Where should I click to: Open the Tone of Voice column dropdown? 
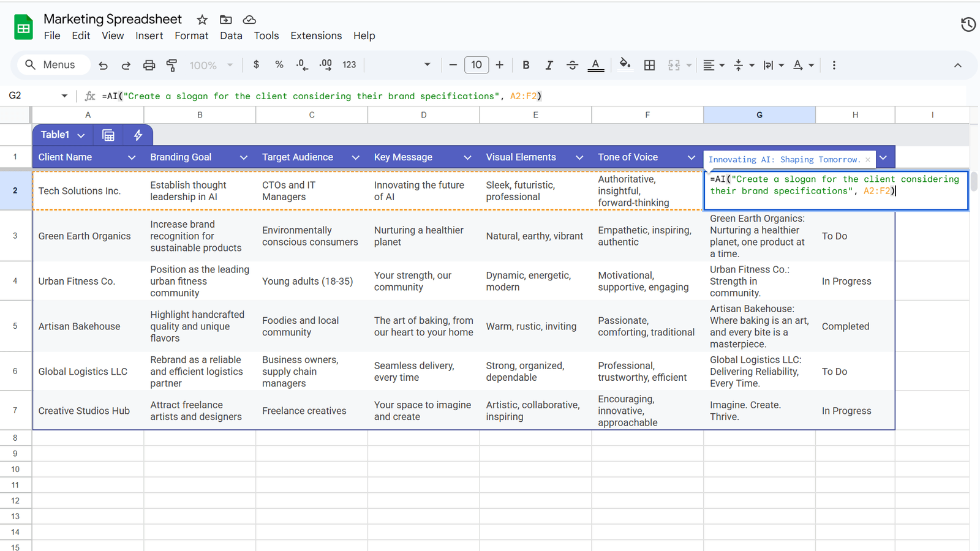(x=692, y=157)
